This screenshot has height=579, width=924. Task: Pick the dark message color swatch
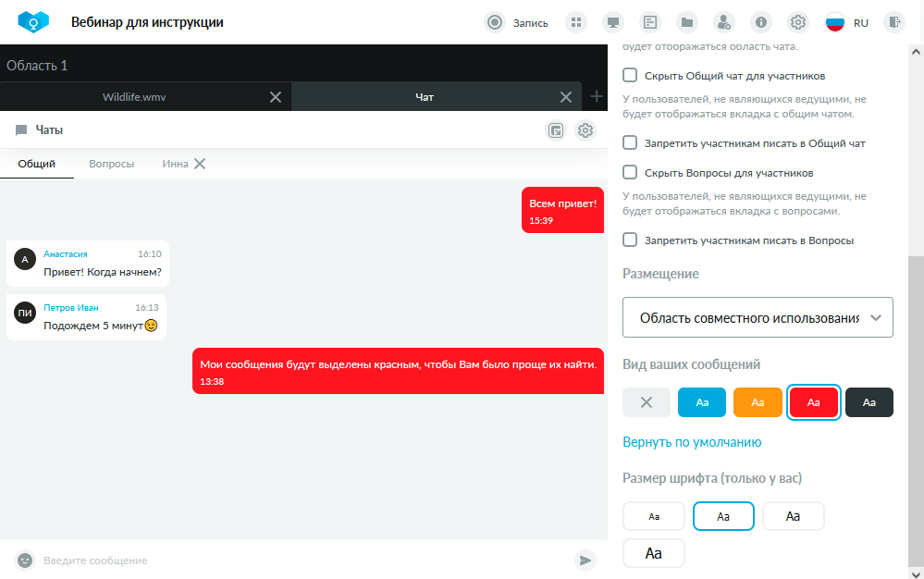pos(869,402)
